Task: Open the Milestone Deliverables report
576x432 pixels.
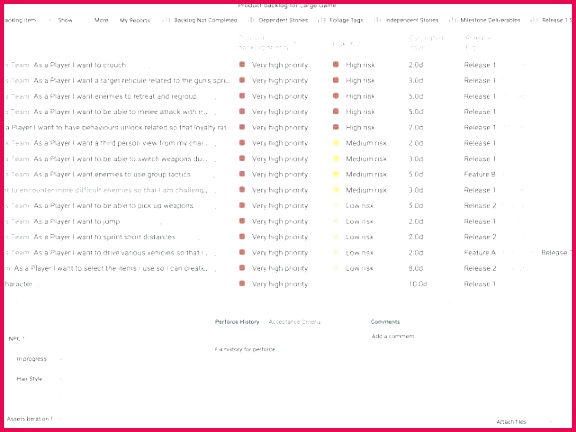Action: point(490,20)
